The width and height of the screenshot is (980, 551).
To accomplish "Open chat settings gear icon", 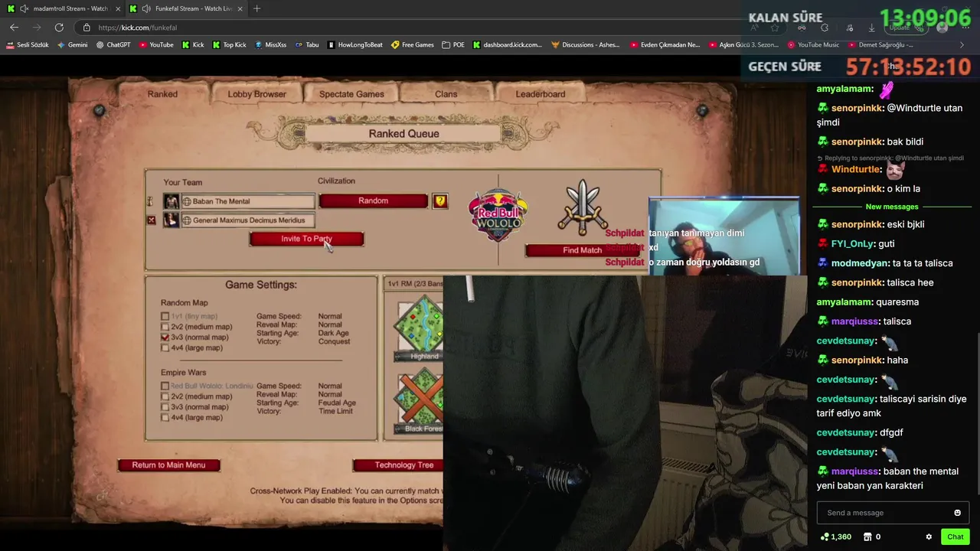I will 929,536.
